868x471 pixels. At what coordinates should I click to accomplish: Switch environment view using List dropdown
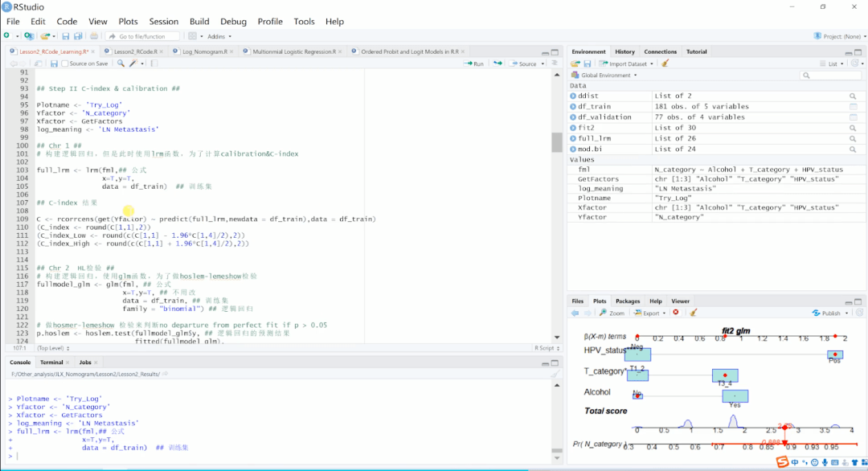click(x=832, y=63)
